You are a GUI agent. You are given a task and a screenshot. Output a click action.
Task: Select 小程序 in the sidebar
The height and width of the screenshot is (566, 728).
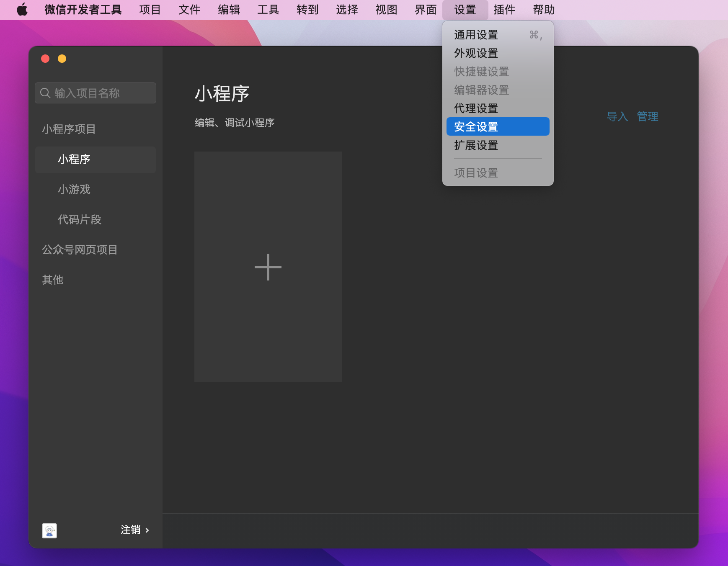coord(74,160)
